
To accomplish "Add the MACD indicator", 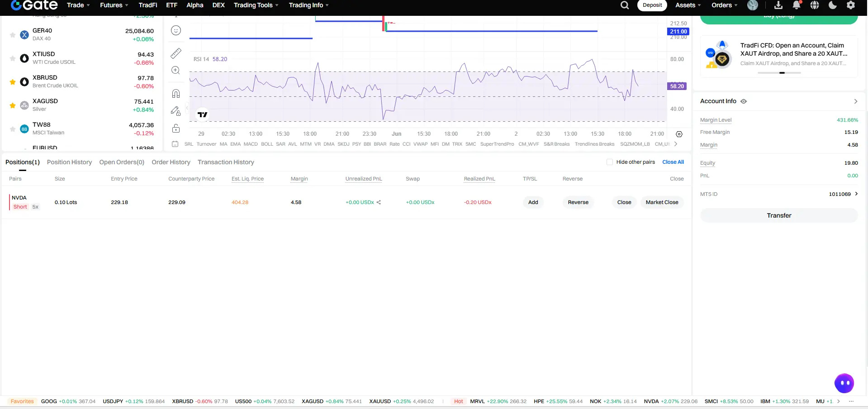I will (x=251, y=144).
